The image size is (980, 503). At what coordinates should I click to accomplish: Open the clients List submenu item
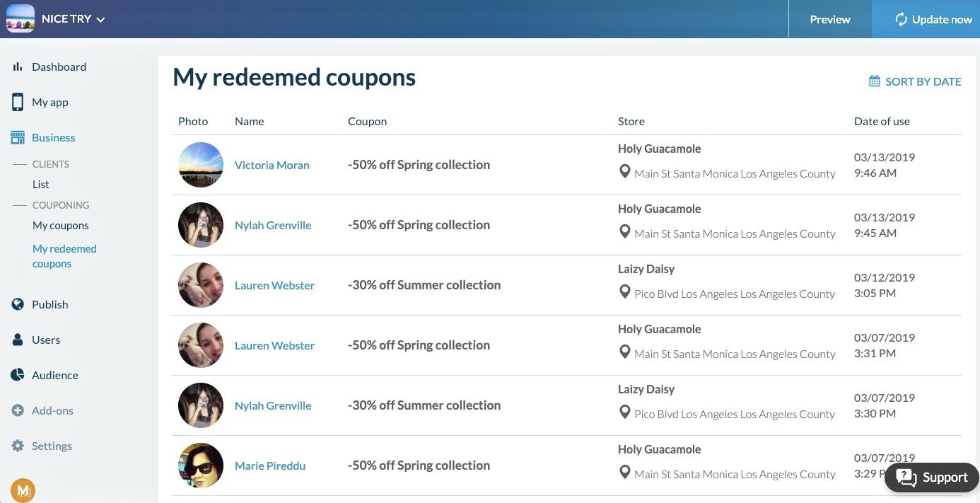(x=41, y=184)
